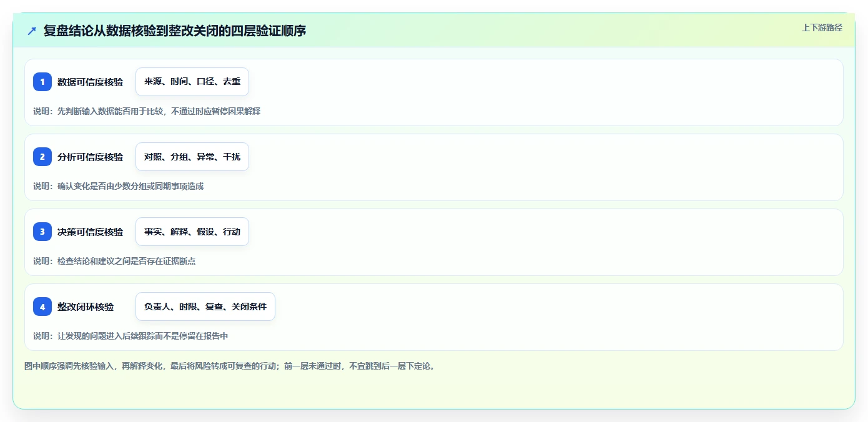868x422 pixels.
Task: Click the 上下游路径 label
Action: click(x=822, y=27)
